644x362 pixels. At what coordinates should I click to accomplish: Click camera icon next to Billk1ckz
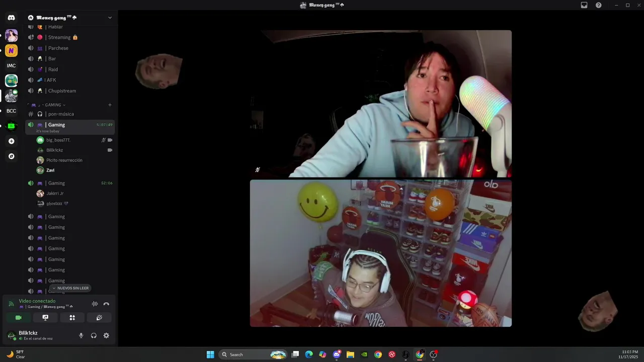click(110, 150)
